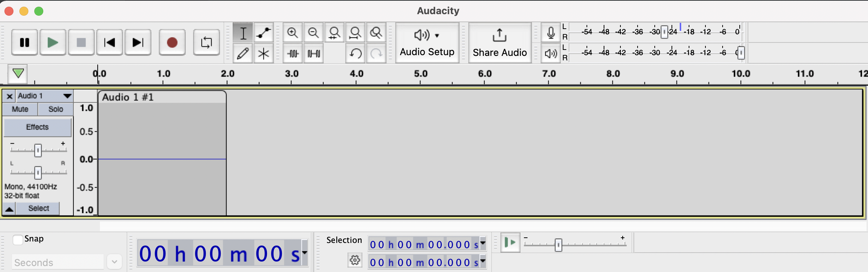The width and height of the screenshot is (868, 272).
Task: Click the vertical scale value 0.5
Action: 86,132
